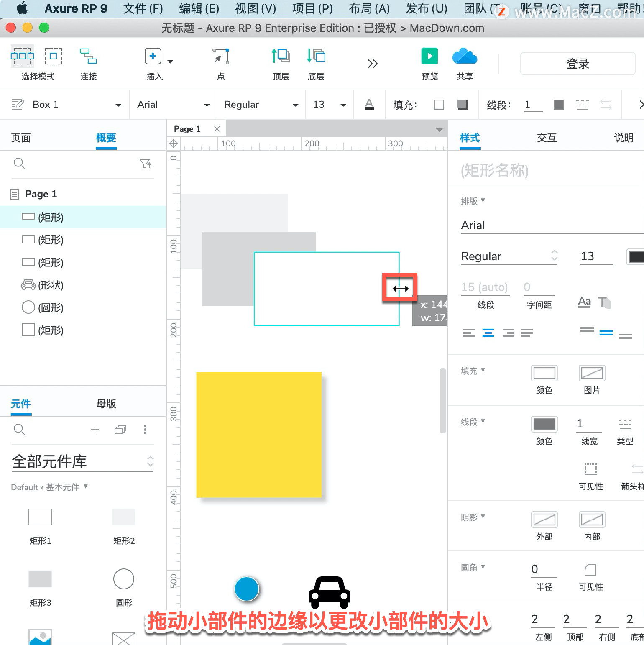Open the text case Aa option

[x=584, y=302]
